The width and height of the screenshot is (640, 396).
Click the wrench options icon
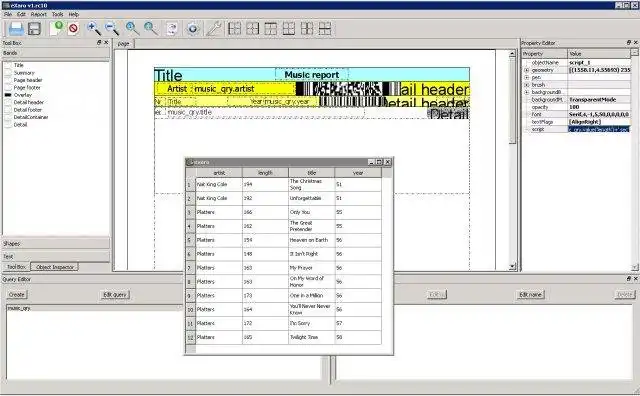coord(214,29)
